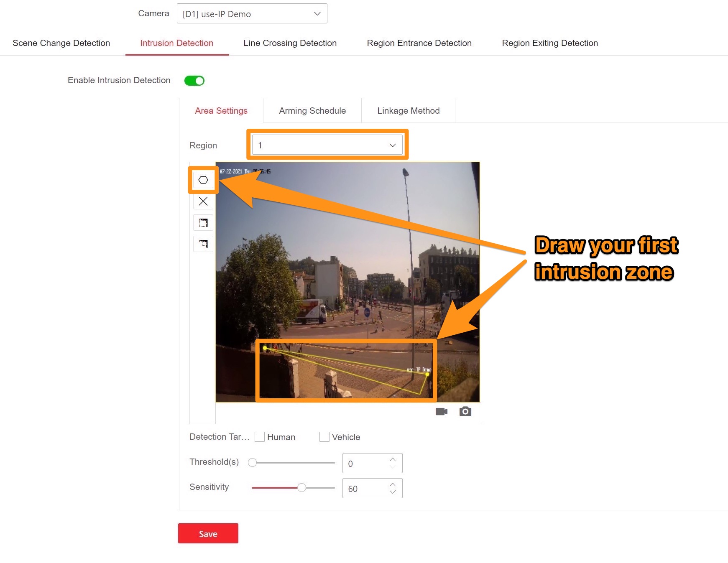
Task: Decrease Sensitivity value with down arrow
Action: (392, 492)
